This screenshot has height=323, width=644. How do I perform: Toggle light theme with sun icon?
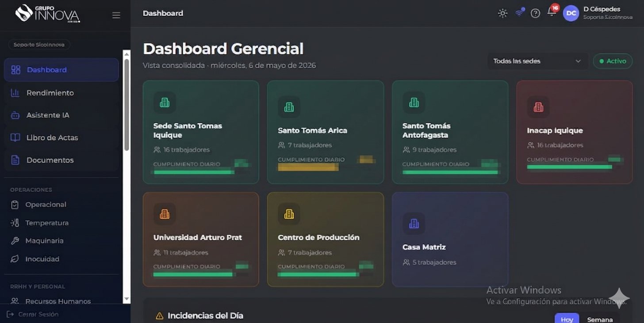pyautogui.click(x=502, y=13)
